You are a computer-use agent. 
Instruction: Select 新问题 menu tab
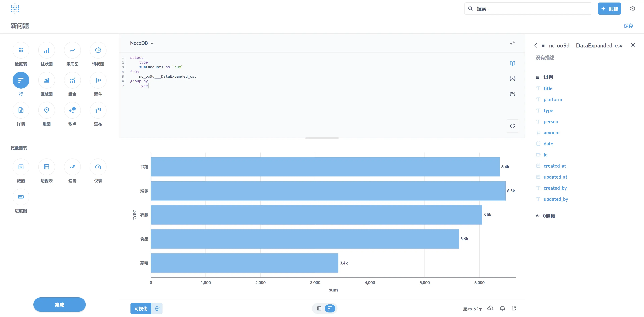pos(20,26)
